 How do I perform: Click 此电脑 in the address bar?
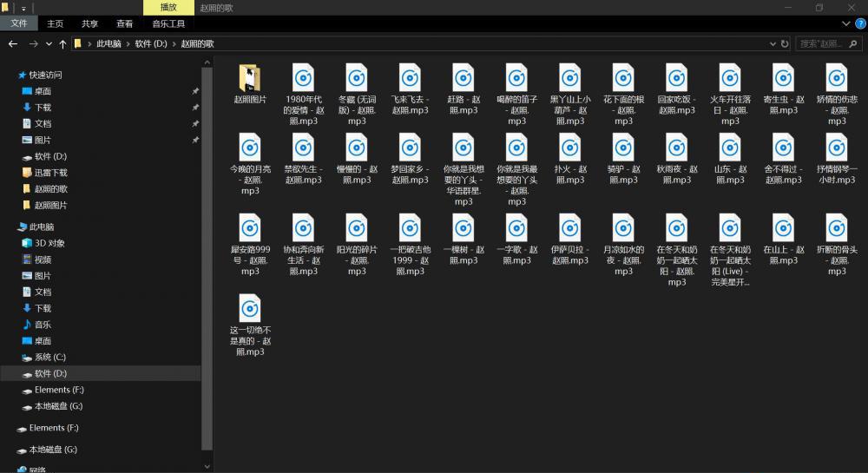(x=108, y=43)
